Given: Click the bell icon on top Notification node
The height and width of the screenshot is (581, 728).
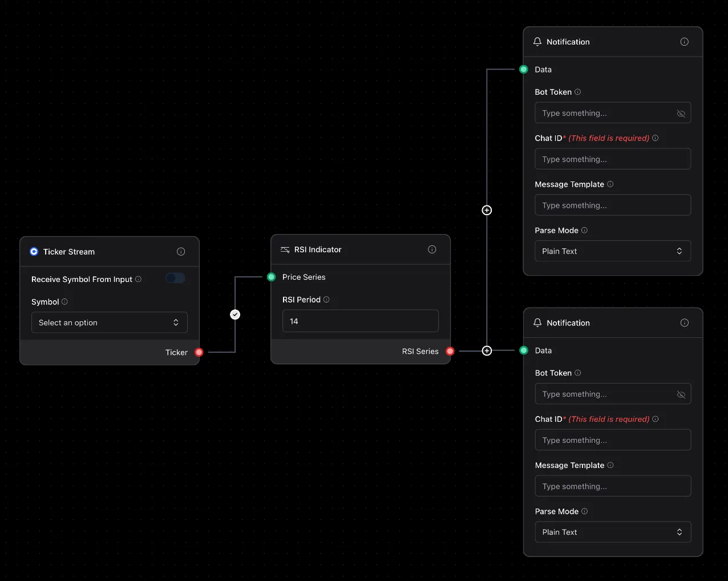Looking at the screenshot, I should [537, 42].
